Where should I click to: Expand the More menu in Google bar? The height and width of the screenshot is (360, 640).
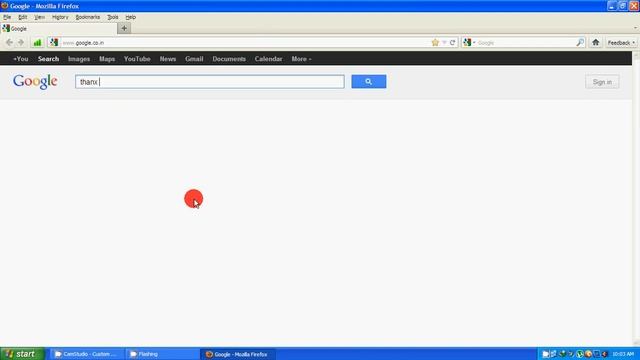(301, 59)
